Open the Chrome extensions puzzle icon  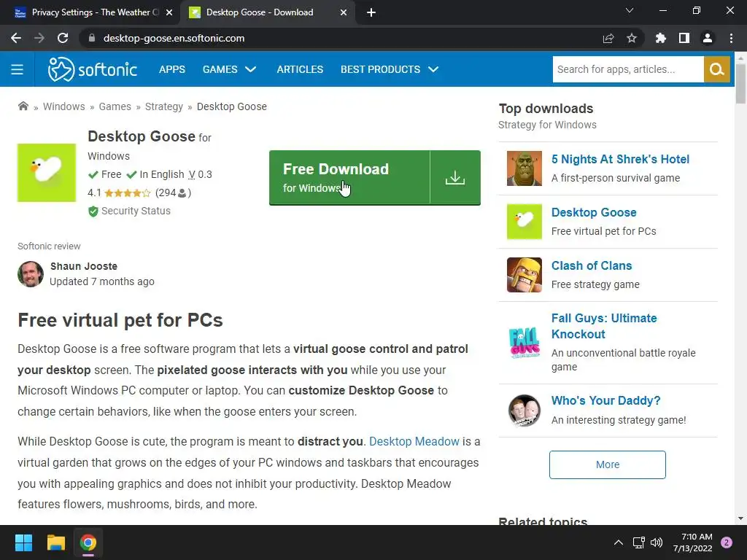(660, 38)
